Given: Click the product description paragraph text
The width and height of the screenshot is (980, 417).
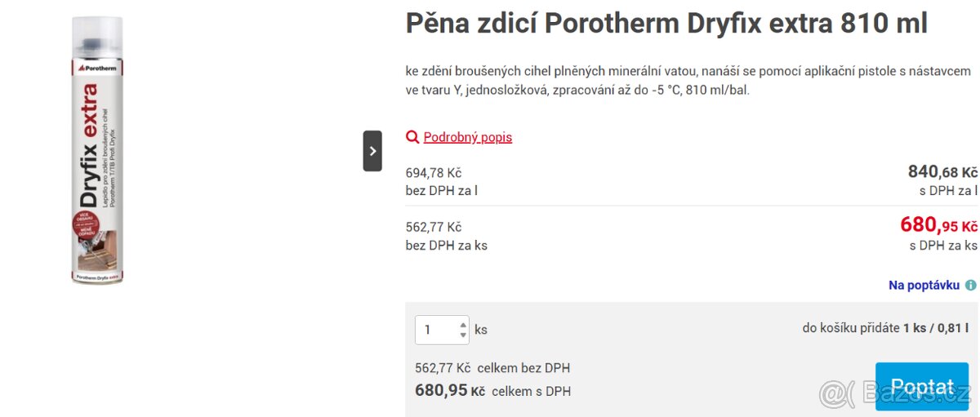Looking at the screenshot, I should (688, 81).
